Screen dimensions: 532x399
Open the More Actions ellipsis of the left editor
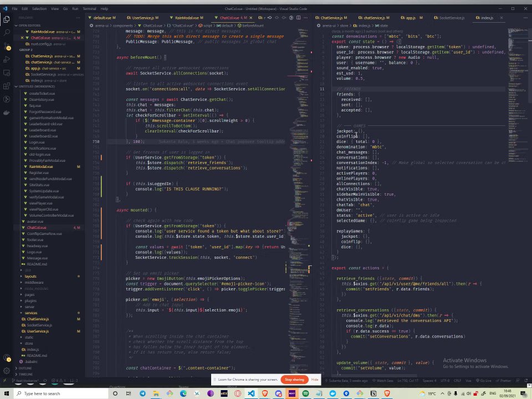306,18
